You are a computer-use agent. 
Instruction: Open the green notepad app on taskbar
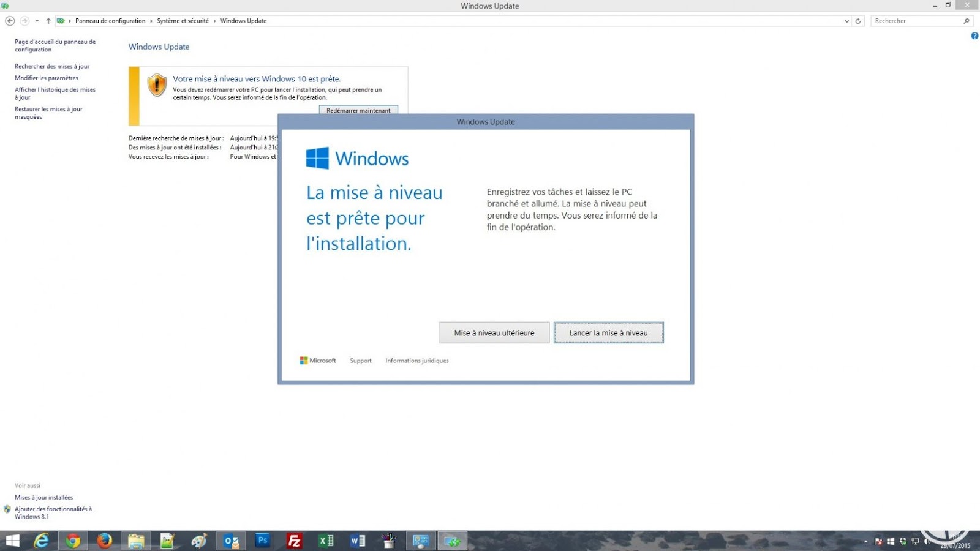(x=167, y=541)
